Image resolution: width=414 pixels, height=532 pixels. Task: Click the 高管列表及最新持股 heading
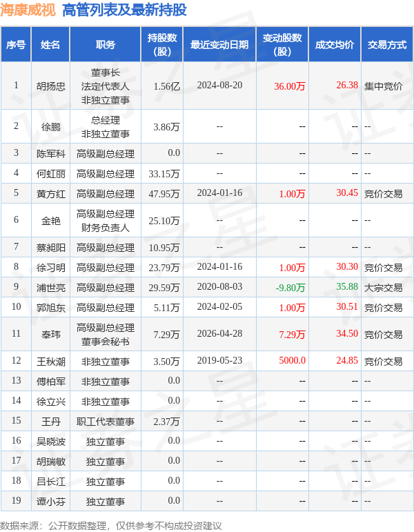point(124,10)
